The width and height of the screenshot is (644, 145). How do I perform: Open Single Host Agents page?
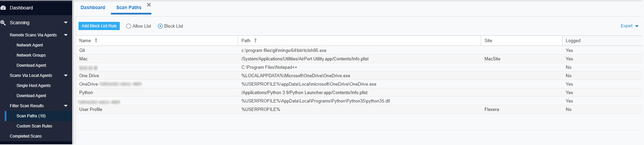tap(33, 86)
